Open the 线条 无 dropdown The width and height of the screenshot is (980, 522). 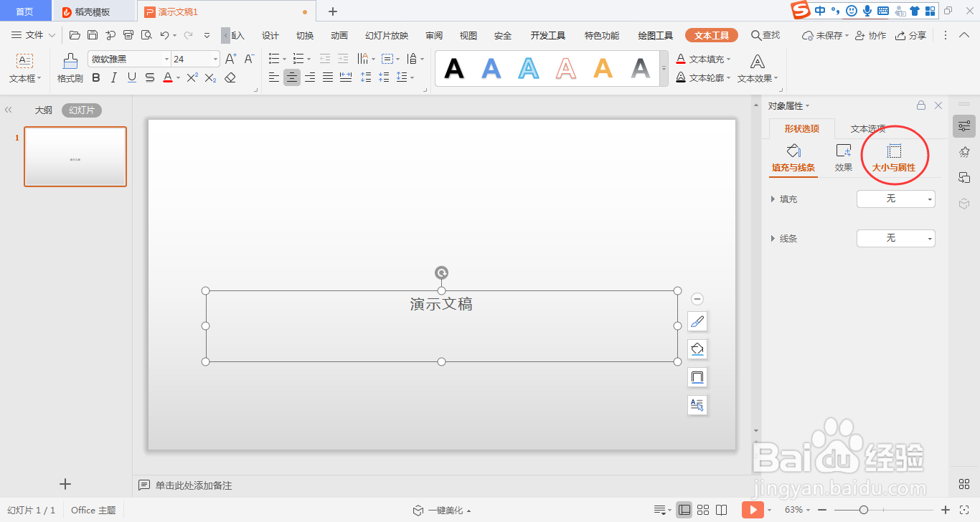(896, 238)
